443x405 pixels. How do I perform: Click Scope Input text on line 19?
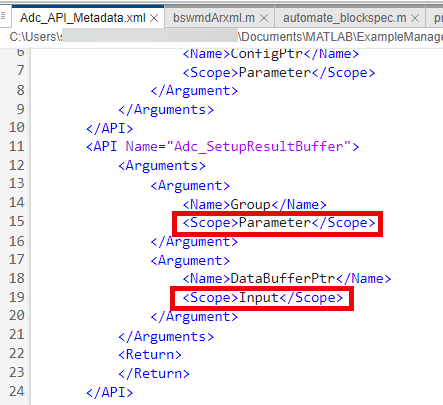(263, 298)
